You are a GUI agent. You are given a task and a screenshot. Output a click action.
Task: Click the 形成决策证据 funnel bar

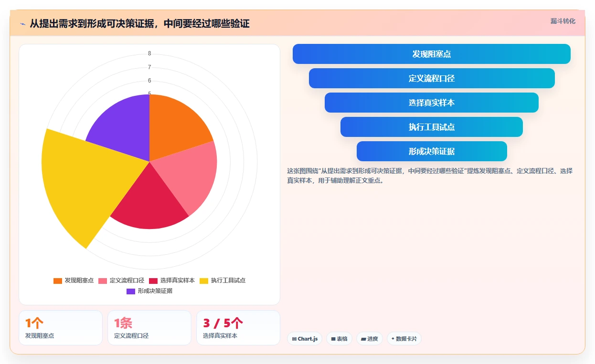point(432,151)
